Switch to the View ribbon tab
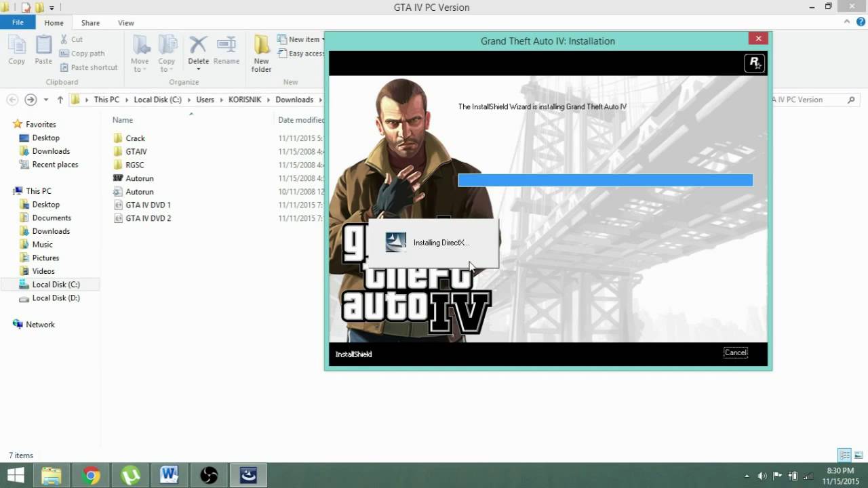Image resolution: width=868 pixels, height=488 pixels. pos(126,22)
